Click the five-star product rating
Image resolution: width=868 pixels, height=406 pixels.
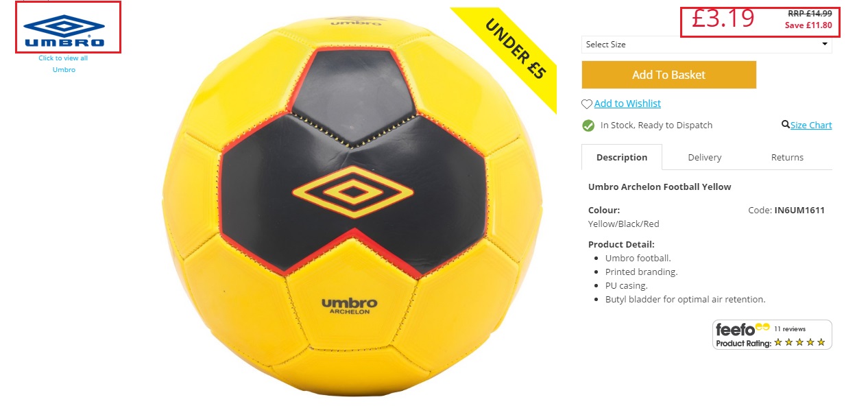(799, 342)
